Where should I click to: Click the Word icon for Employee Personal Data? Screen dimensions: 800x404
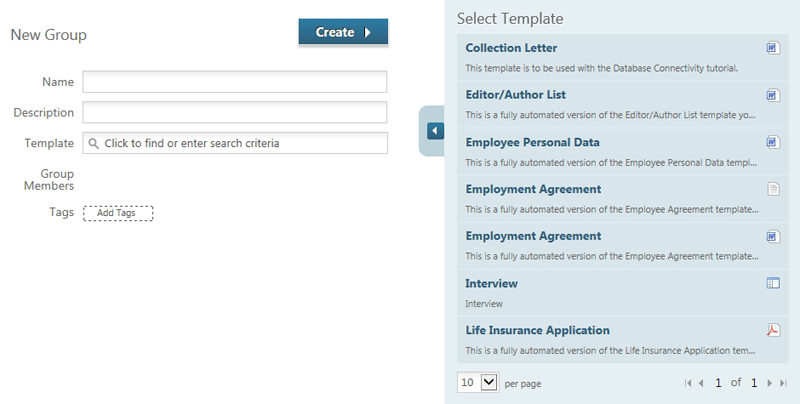pos(772,142)
